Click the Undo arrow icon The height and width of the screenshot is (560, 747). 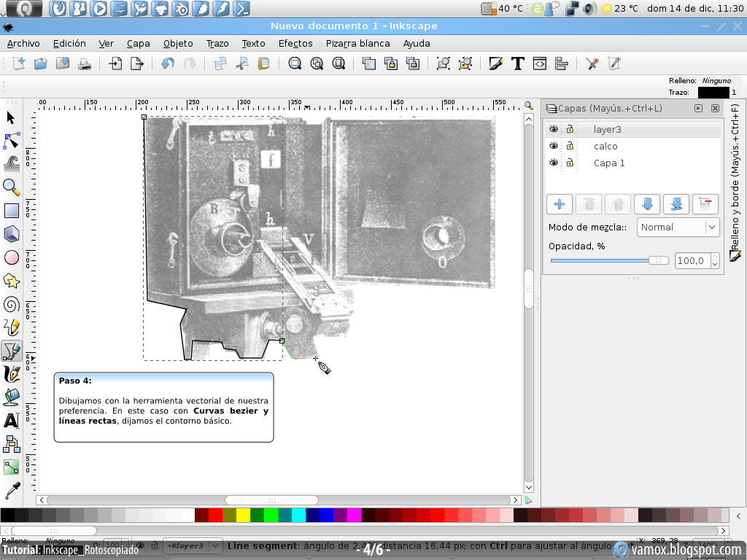168,63
